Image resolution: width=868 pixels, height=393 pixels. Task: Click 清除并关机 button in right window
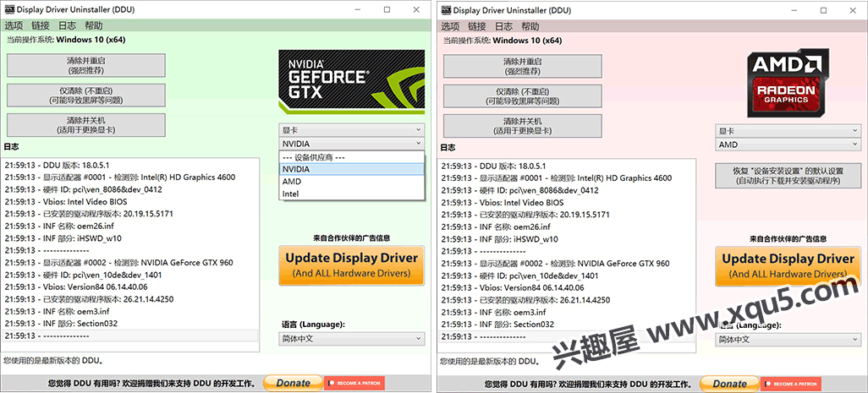[x=522, y=126]
